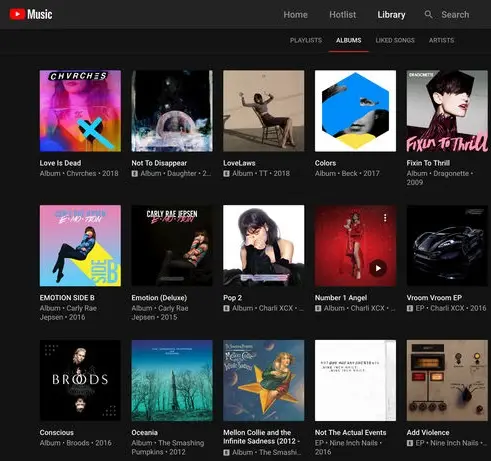Viewport: 491px width, 461px height.
Task: Switch to the Artists tab
Action: 441,40
